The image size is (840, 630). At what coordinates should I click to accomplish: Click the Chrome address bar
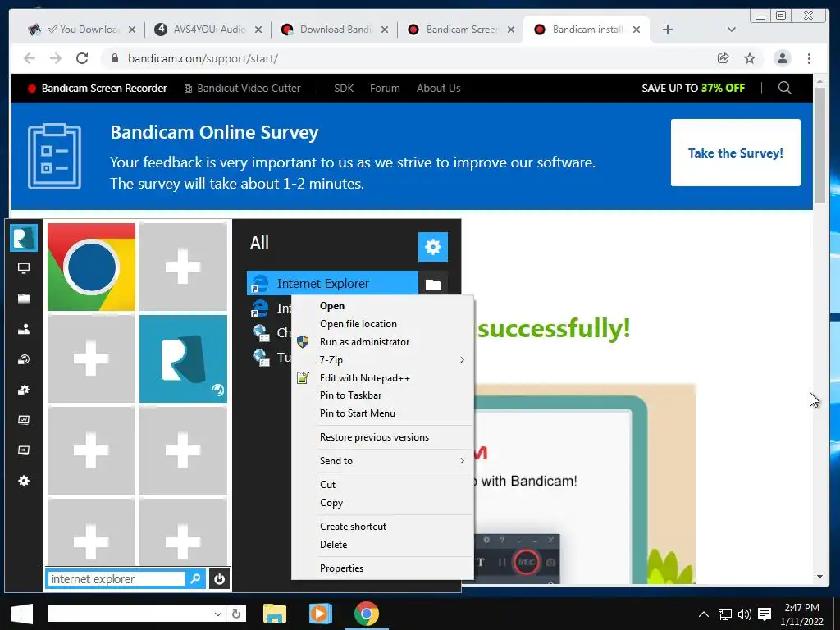click(407, 58)
